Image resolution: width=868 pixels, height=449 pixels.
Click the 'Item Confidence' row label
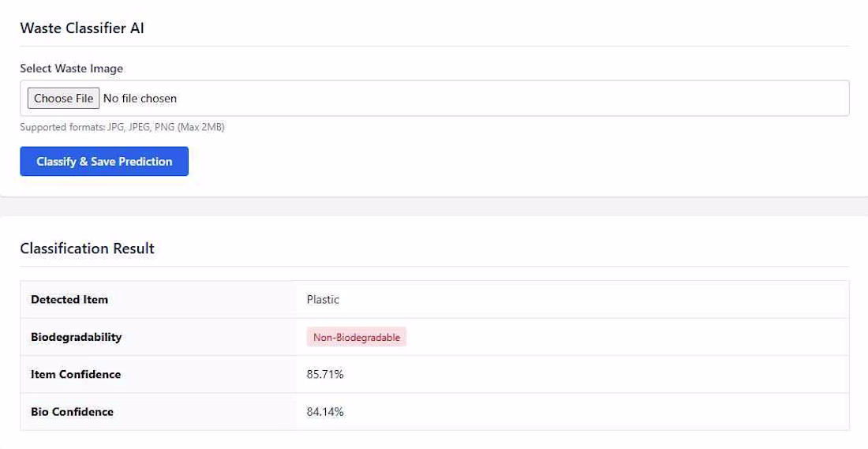(x=75, y=374)
